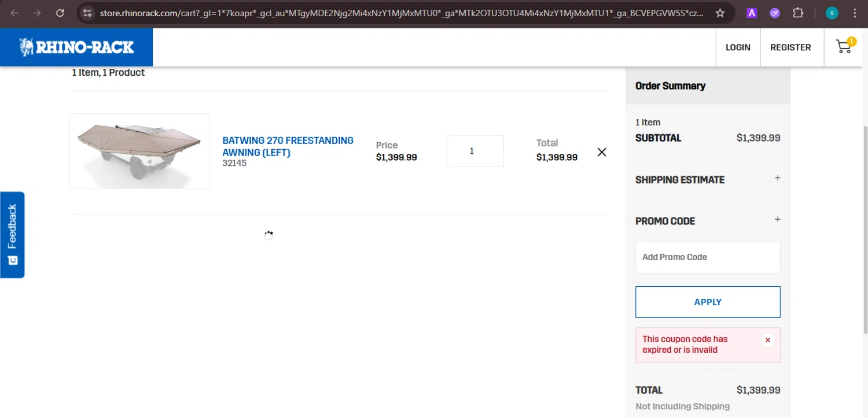Click the browser forward arrow
The height and width of the screenshot is (418, 868).
point(37,13)
